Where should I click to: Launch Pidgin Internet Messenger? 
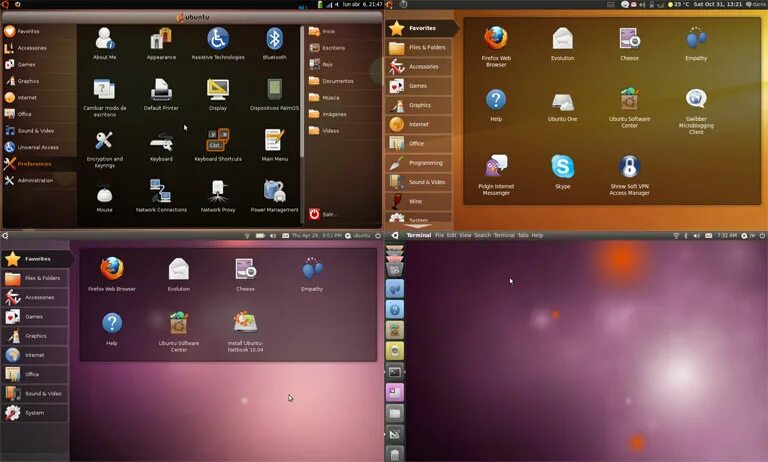tap(496, 175)
